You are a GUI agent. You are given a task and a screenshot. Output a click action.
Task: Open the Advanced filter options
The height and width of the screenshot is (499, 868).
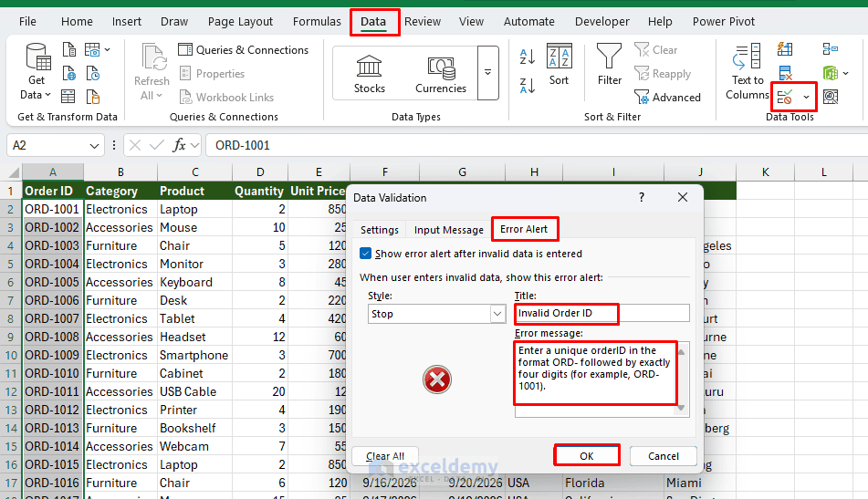click(x=667, y=98)
